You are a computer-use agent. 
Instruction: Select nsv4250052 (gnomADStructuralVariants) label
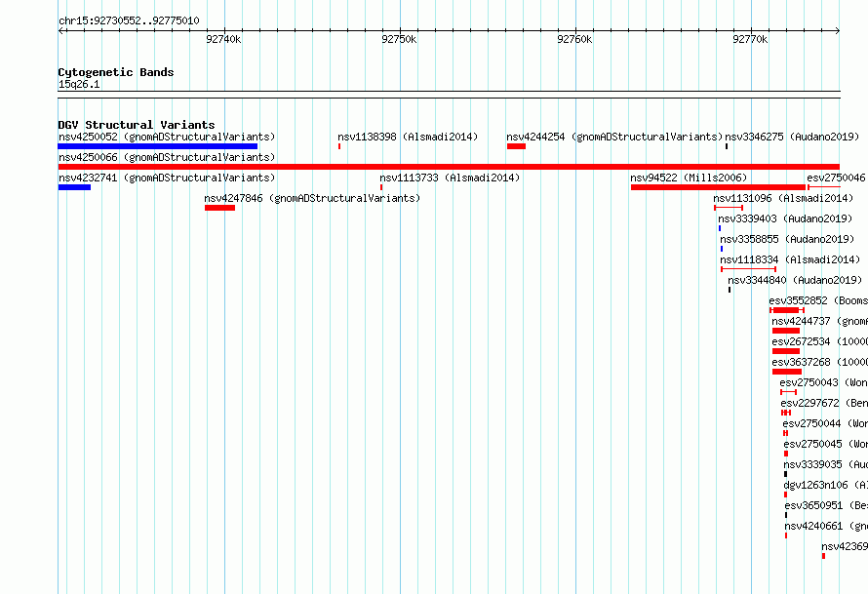tap(167, 137)
